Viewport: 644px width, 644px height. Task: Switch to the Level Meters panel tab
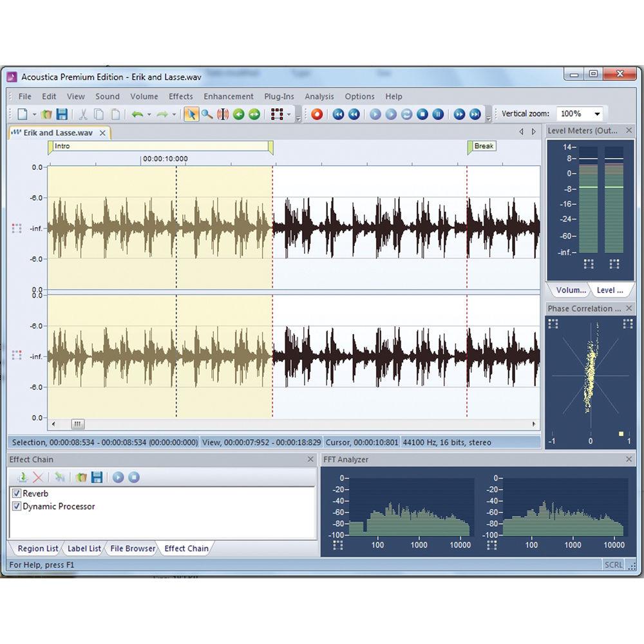(x=610, y=290)
